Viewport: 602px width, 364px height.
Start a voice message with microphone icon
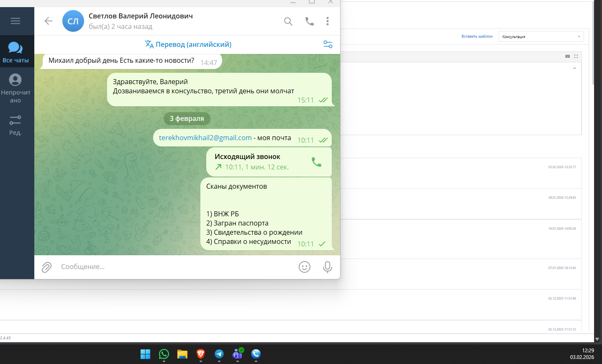tap(328, 267)
